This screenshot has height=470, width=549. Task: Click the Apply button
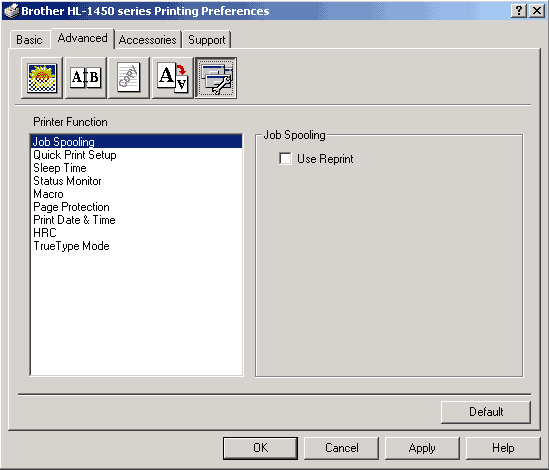point(422,448)
